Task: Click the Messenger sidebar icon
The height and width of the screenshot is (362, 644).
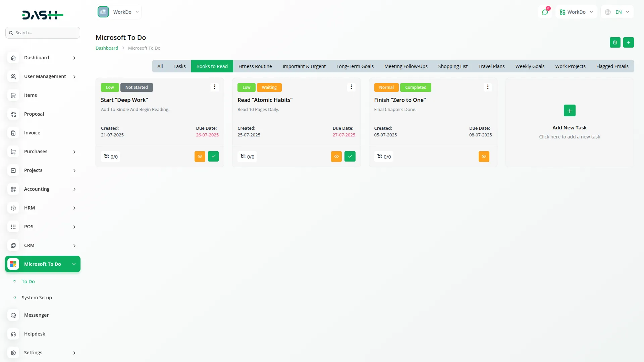Action: pos(13,315)
